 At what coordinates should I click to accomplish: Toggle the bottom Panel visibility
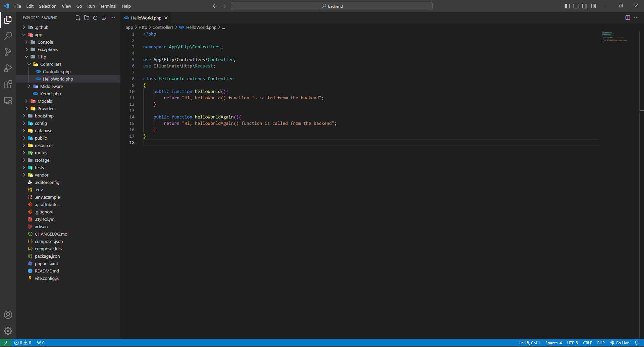(576, 6)
